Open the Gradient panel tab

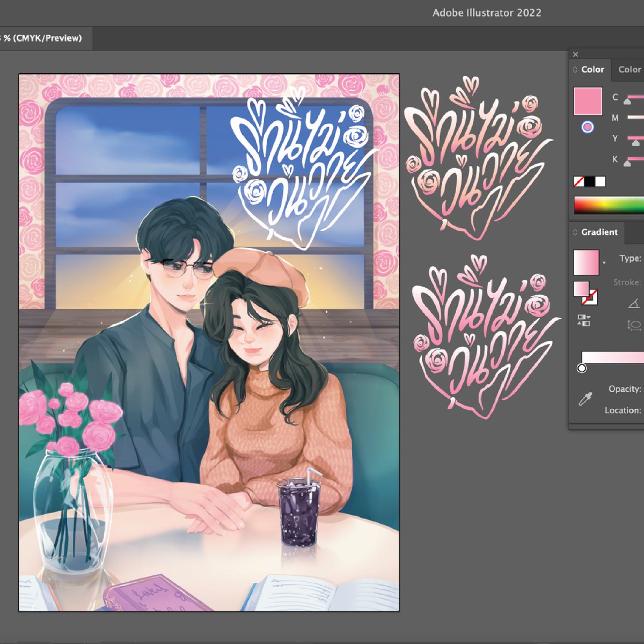pos(599,232)
